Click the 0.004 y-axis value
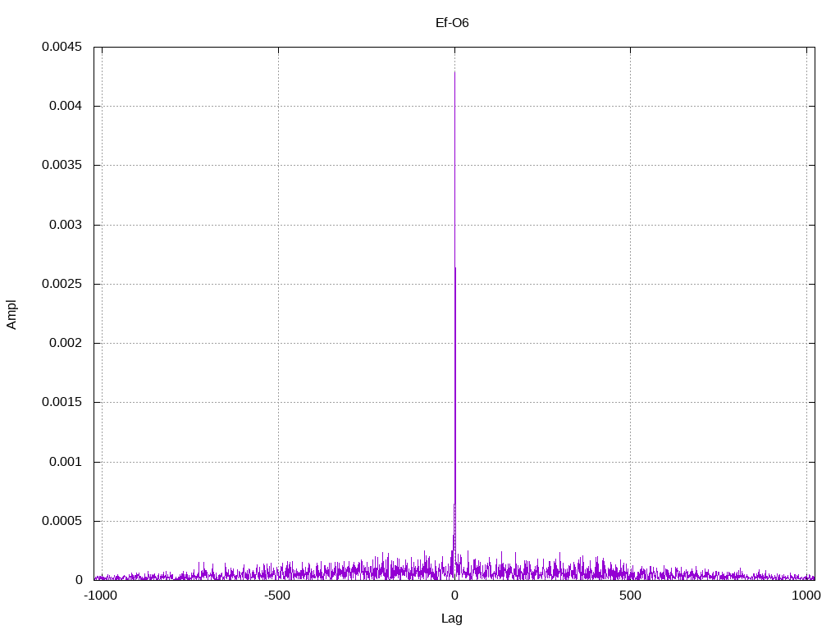The width and height of the screenshot is (840, 630). [66, 106]
